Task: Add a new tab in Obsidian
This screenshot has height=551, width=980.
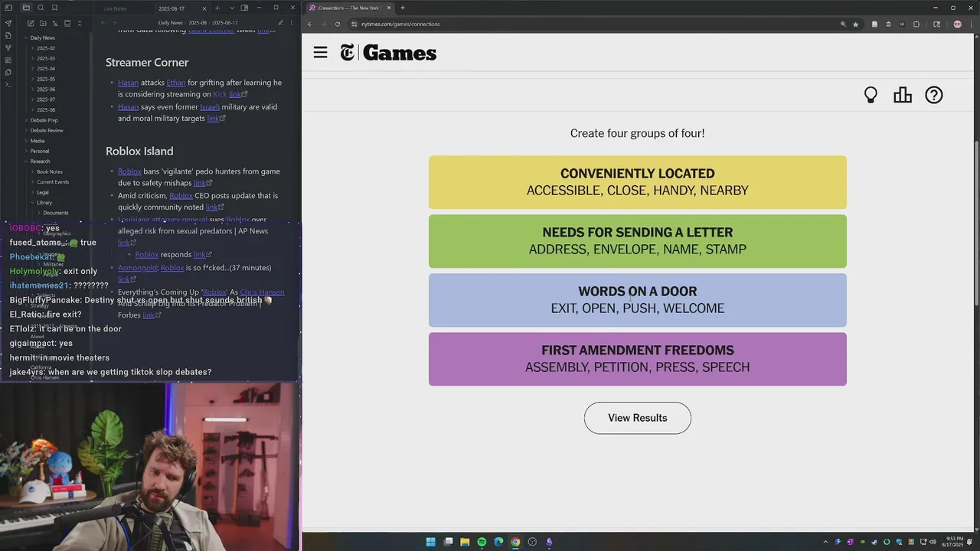Action: point(217,8)
